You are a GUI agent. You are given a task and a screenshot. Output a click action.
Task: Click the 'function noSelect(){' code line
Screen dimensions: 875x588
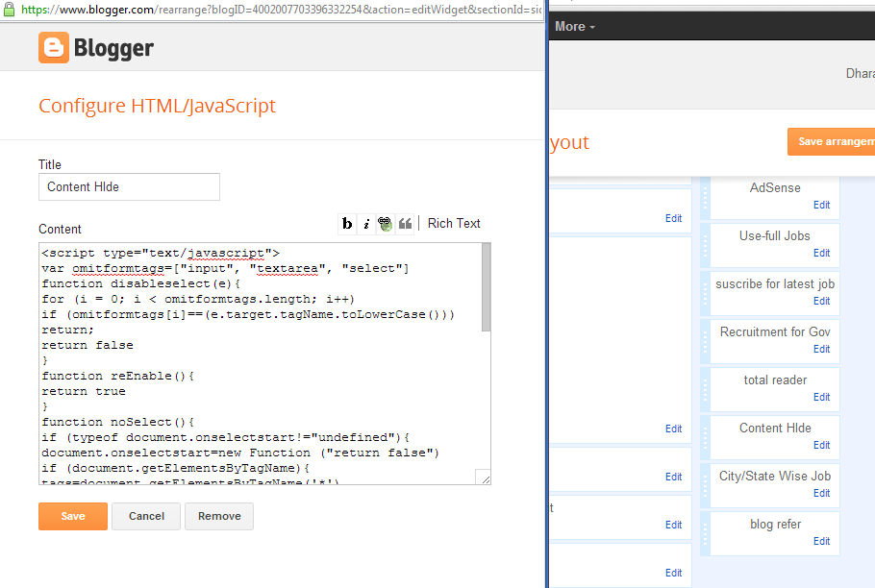117,422
